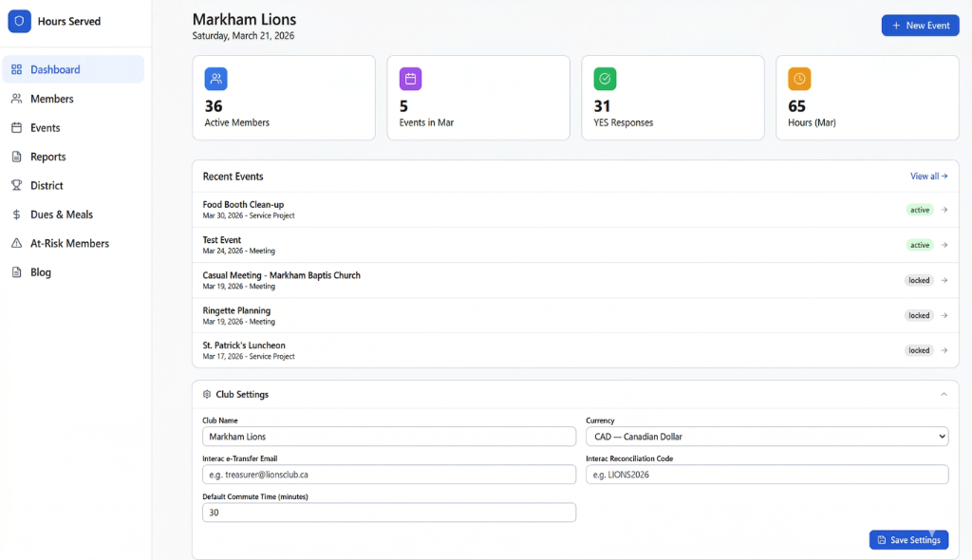Open the St. Patrick's Luncheon event
The image size is (972, 560).
[575, 350]
